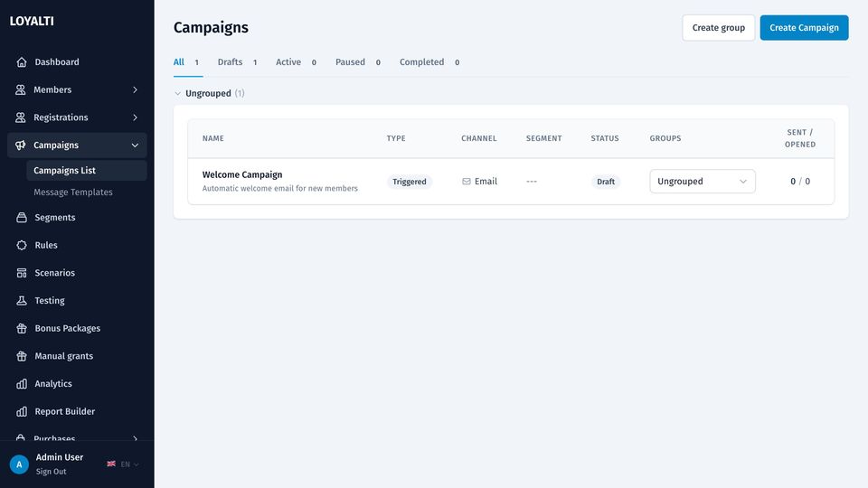Screen dimensions: 868x488
Task: Click the Manual grants gift icon
Action: (22, 356)
